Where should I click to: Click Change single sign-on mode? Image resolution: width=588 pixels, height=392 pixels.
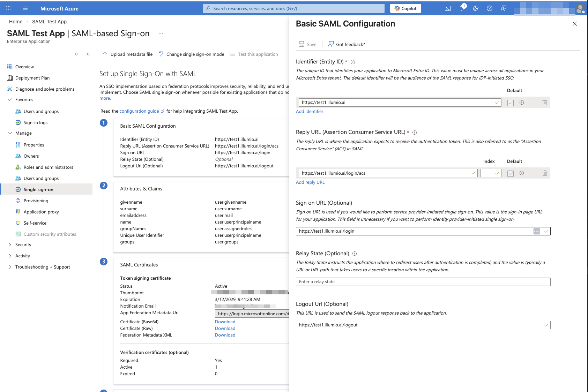click(191, 54)
